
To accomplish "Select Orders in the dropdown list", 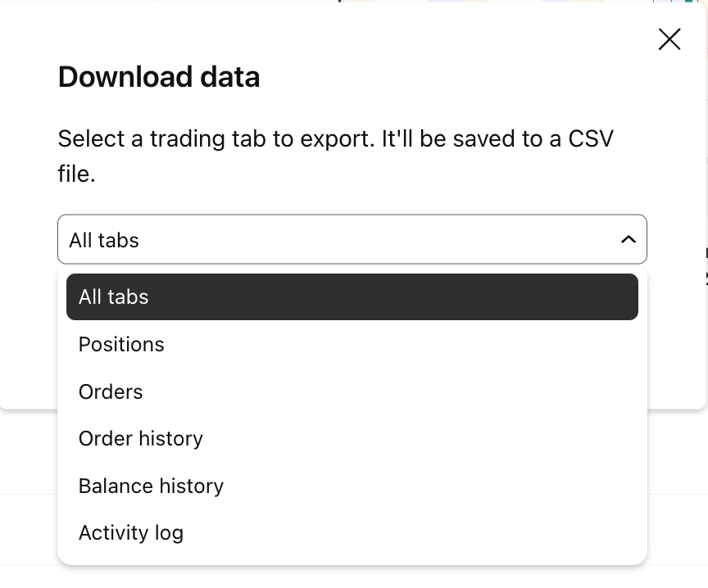I will [x=352, y=391].
